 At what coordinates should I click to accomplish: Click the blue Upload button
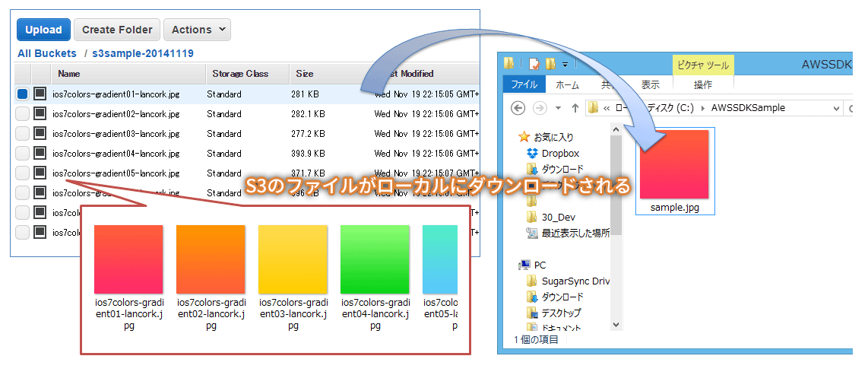pos(43,30)
